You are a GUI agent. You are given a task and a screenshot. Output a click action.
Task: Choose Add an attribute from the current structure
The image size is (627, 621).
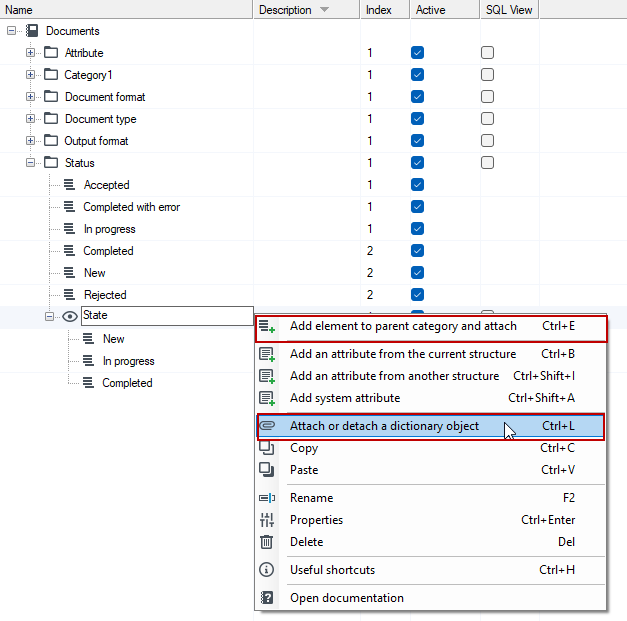(431, 354)
